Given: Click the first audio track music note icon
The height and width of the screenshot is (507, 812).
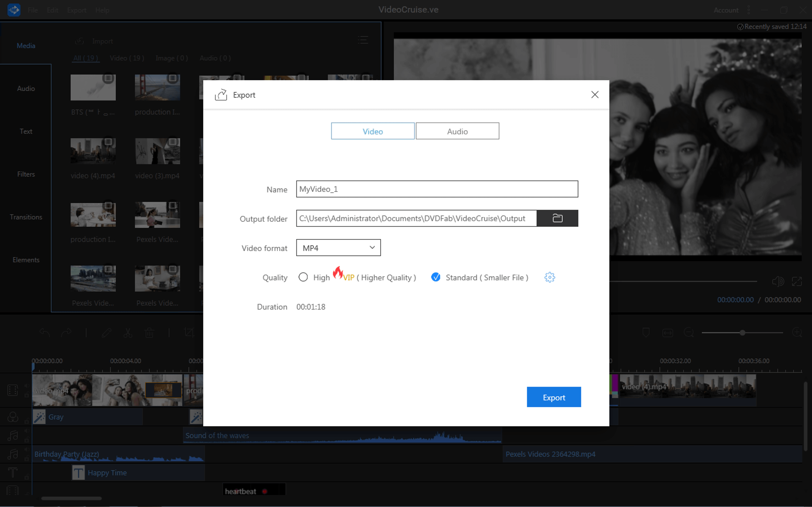Looking at the screenshot, I should click(x=13, y=436).
